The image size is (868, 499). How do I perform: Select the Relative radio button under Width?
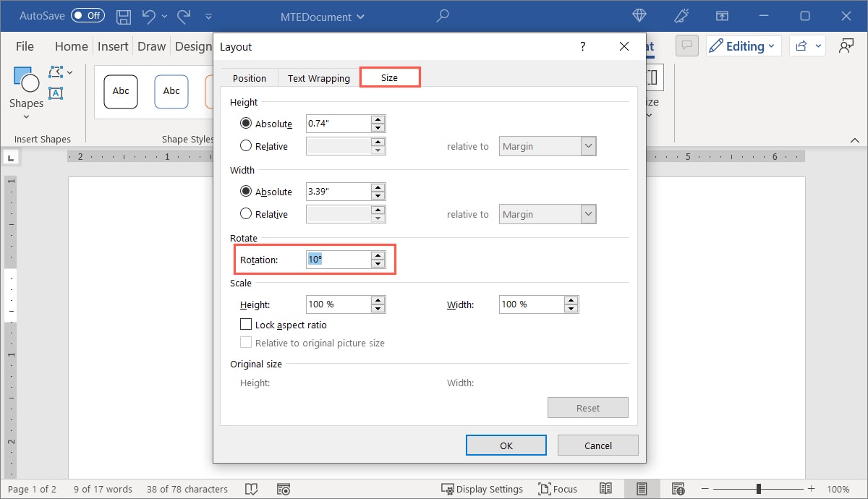pos(246,213)
